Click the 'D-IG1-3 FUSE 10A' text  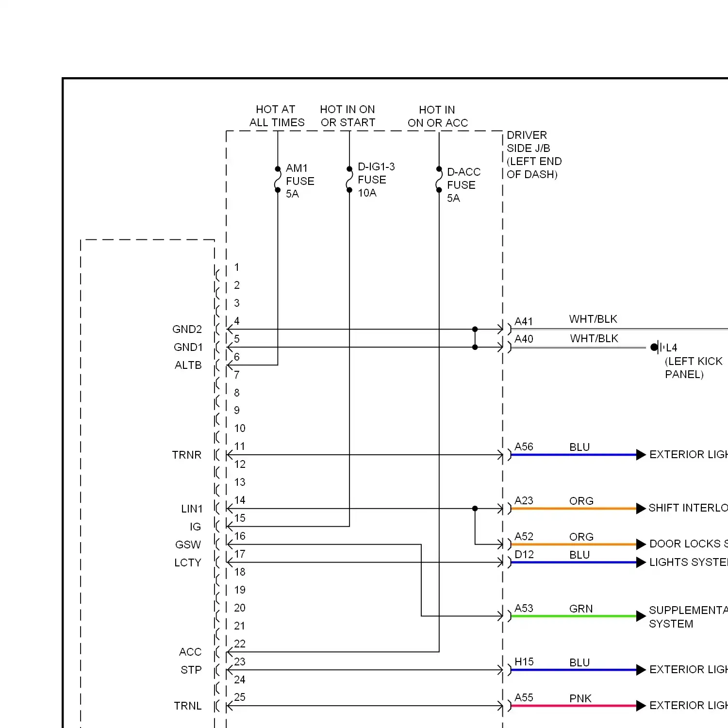(x=376, y=180)
